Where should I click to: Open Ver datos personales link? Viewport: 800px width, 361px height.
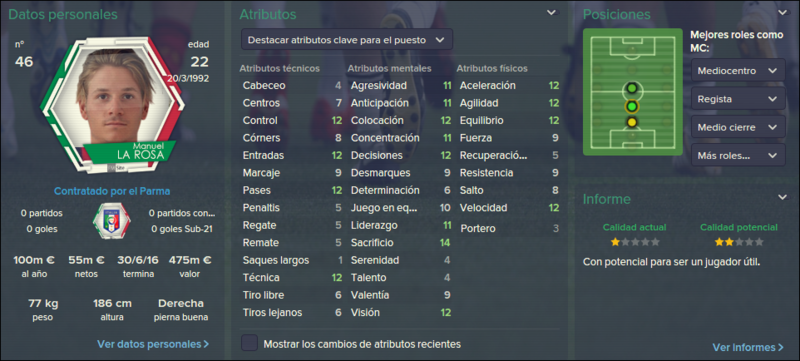tap(153, 344)
